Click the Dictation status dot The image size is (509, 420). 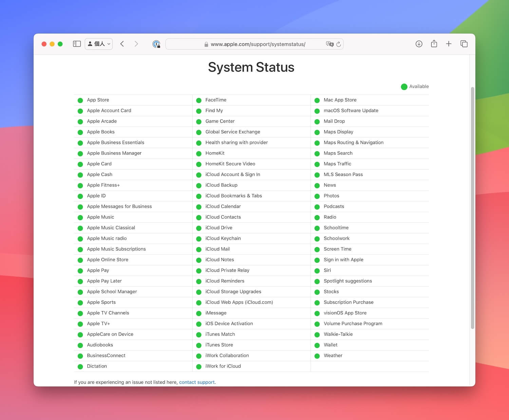pyautogui.click(x=80, y=367)
